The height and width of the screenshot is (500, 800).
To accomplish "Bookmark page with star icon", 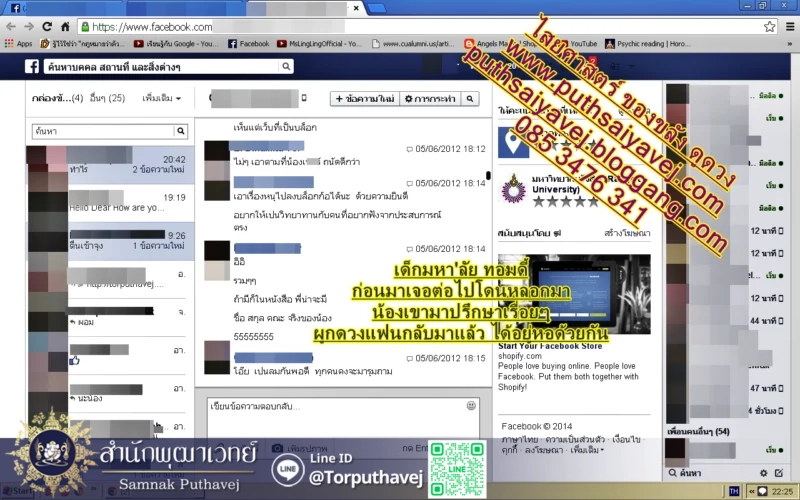I will pos(769,27).
